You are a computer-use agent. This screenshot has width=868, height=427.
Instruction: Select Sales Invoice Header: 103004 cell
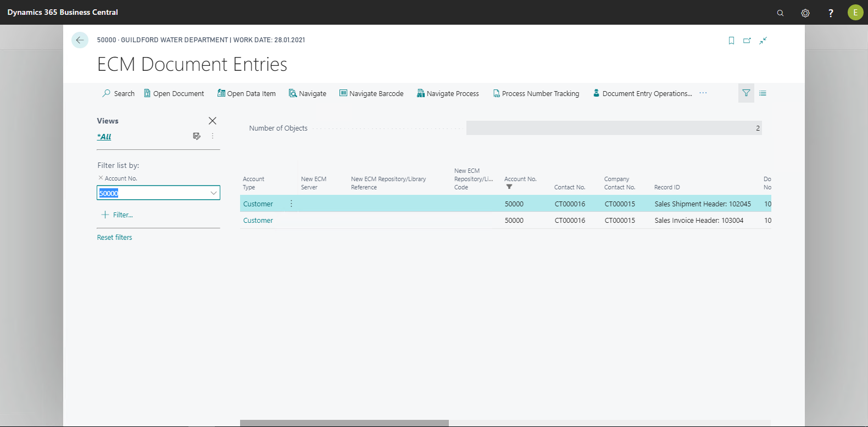[x=699, y=221]
